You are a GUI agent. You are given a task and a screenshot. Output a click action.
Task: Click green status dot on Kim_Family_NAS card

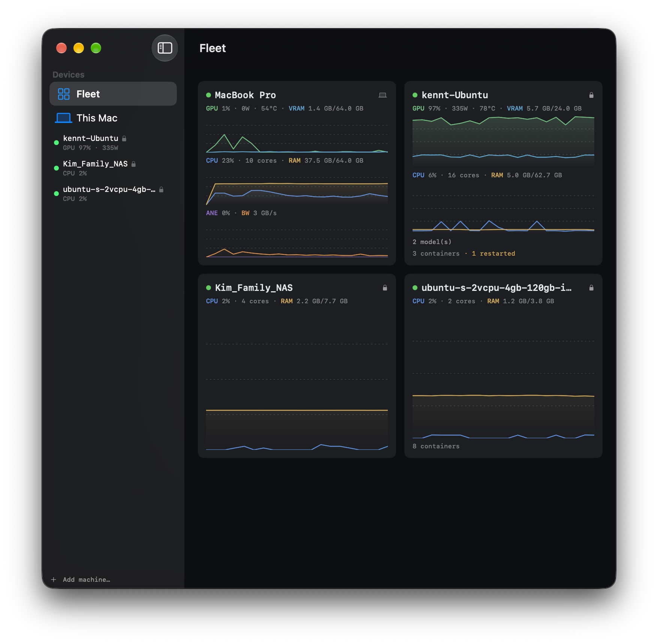point(209,288)
